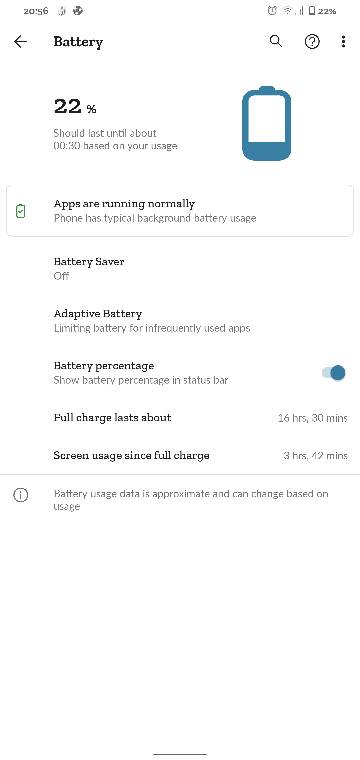Tap Wi-Fi icon in status bar
Image resolution: width=360 pixels, height=760 pixels.
[x=288, y=11]
